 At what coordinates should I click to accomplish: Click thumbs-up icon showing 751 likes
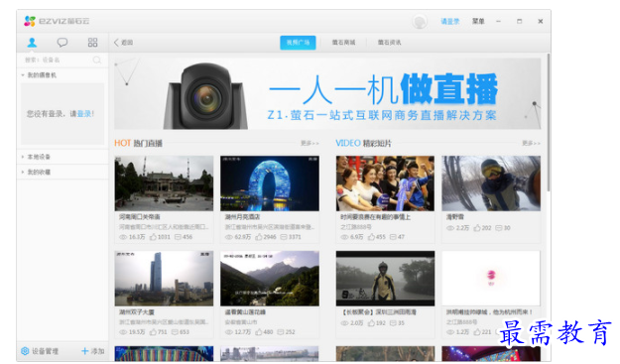click(153, 332)
